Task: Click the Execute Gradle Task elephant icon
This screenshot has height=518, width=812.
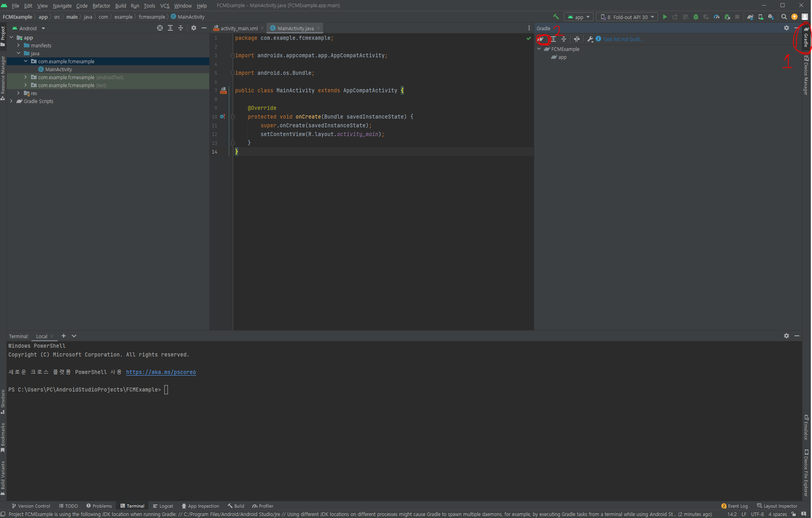Action: 541,39
